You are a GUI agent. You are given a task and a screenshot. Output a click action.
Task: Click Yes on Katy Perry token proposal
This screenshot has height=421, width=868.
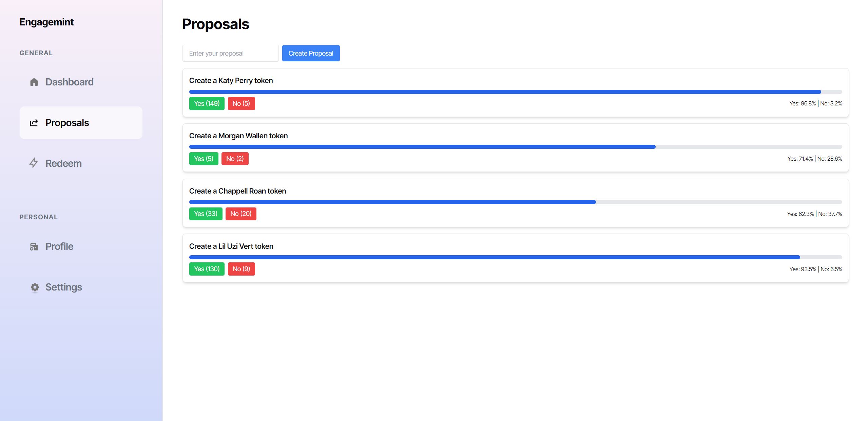pyautogui.click(x=206, y=103)
